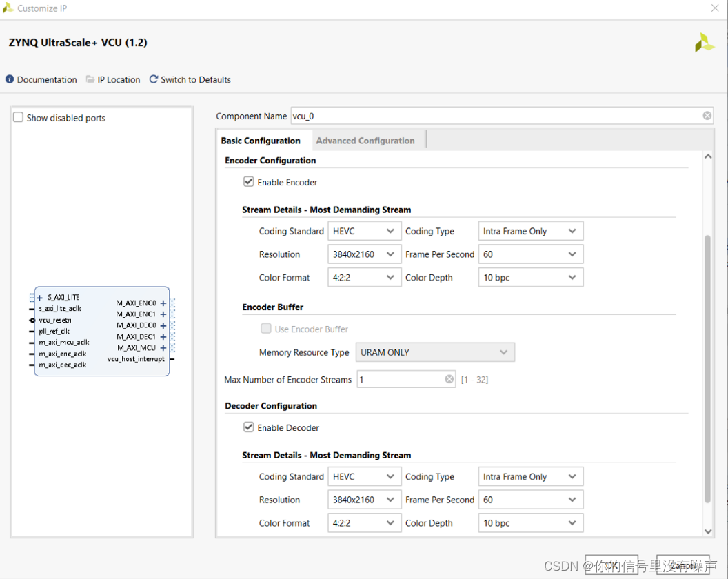728x579 pixels.
Task: Toggle the Use Encoder Buffer checkbox
Action: [266, 329]
